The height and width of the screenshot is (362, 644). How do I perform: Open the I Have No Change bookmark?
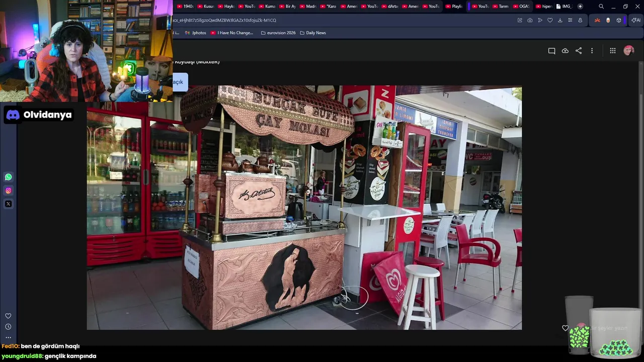click(x=232, y=33)
